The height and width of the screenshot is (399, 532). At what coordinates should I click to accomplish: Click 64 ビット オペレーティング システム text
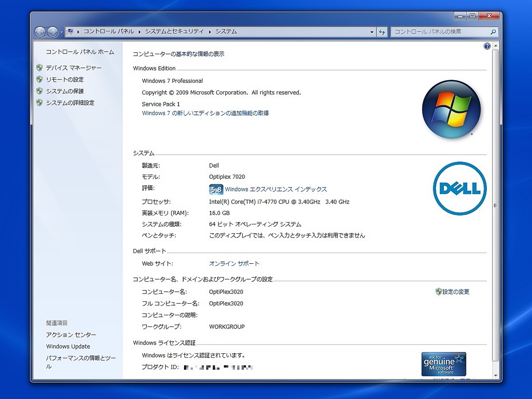[x=255, y=224]
